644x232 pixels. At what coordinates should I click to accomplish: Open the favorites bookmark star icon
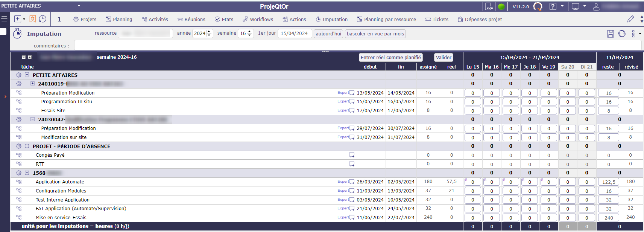click(x=33, y=19)
